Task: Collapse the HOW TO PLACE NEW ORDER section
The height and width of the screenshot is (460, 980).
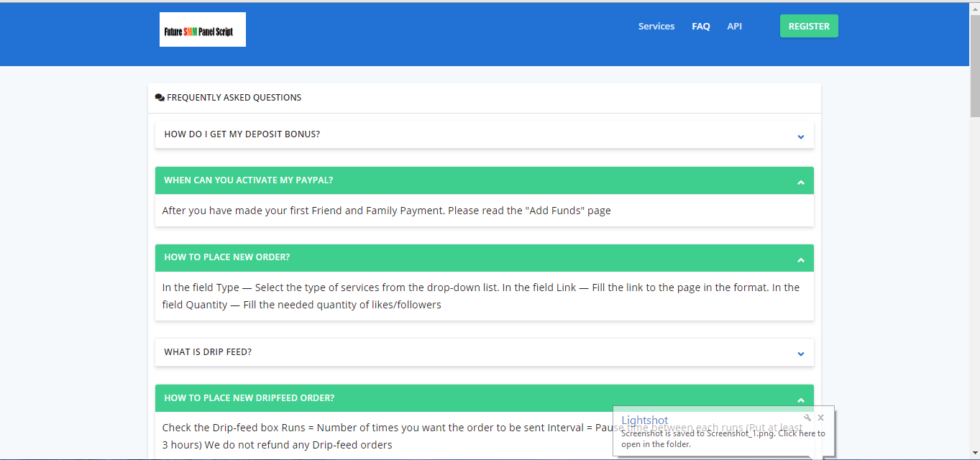Action: tap(800, 258)
